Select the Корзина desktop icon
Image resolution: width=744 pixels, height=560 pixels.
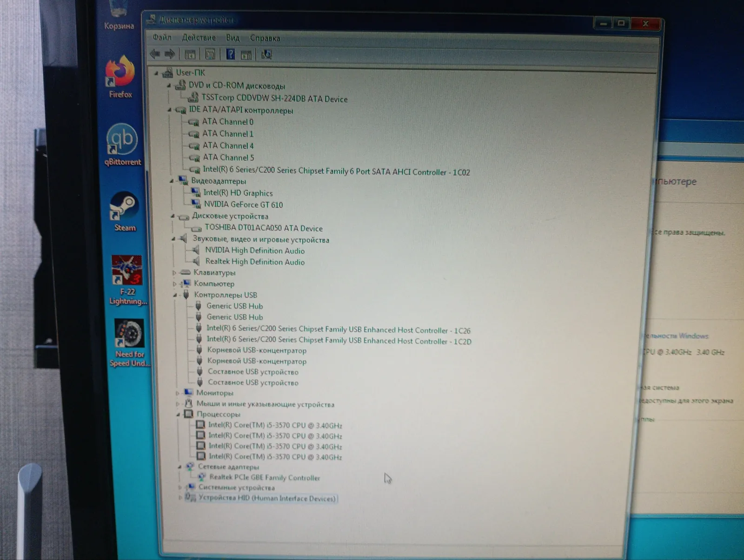119,16
